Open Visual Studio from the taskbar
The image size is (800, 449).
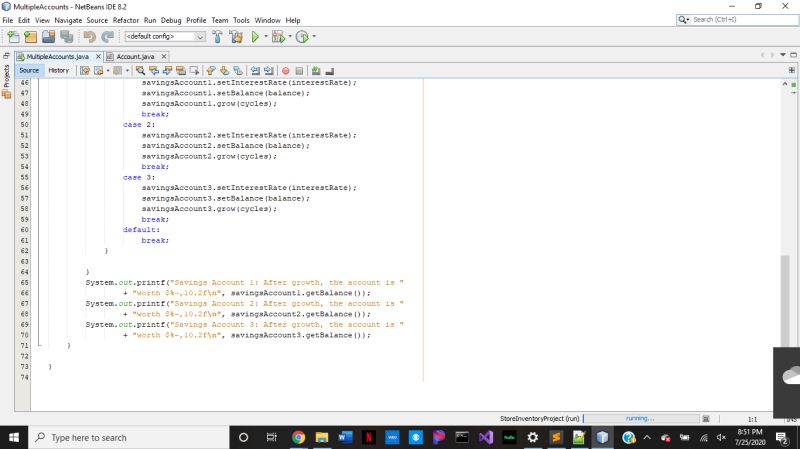tap(486, 437)
